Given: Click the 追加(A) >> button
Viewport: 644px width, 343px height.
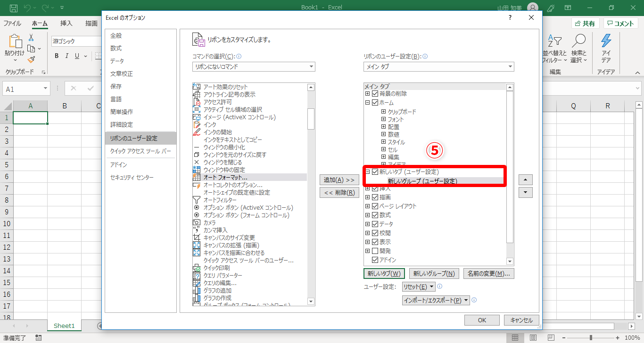Looking at the screenshot, I should coord(339,180).
